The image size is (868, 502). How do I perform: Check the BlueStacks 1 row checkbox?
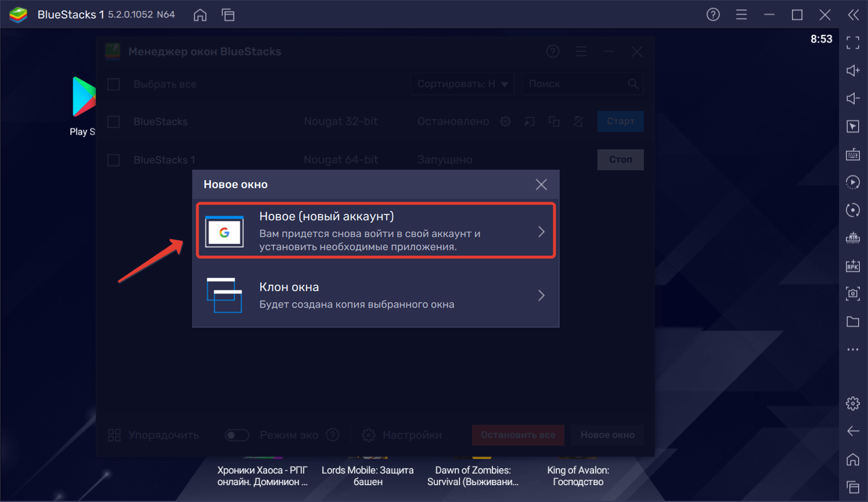[114, 160]
